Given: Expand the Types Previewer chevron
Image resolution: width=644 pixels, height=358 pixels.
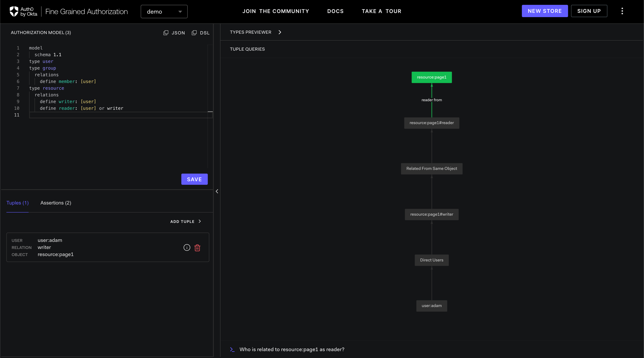Looking at the screenshot, I should coord(280,32).
